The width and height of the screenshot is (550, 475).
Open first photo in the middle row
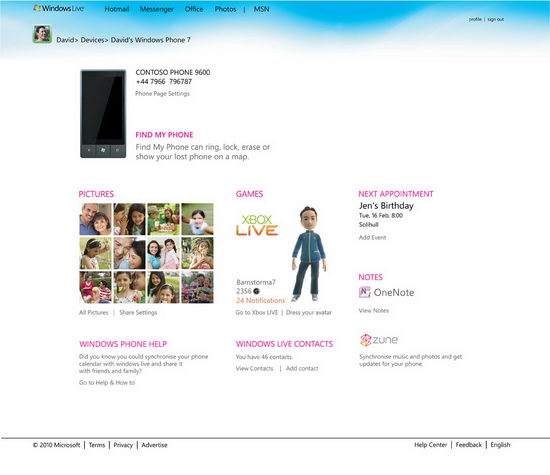click(x=95, y=253)
